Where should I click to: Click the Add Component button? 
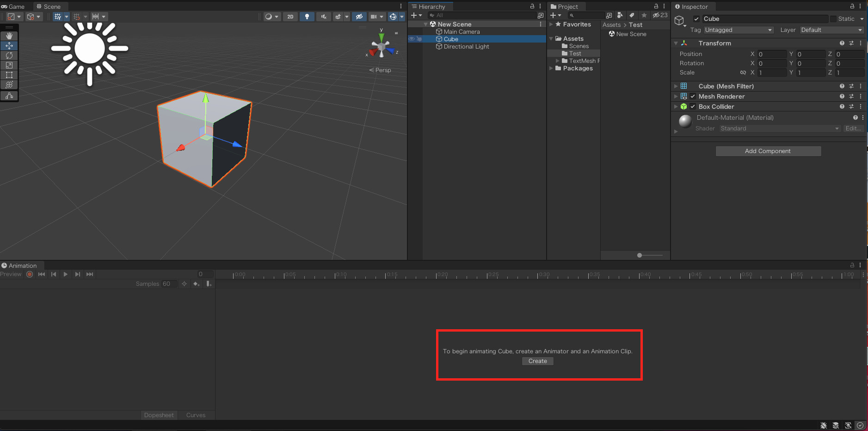point(768,151)
